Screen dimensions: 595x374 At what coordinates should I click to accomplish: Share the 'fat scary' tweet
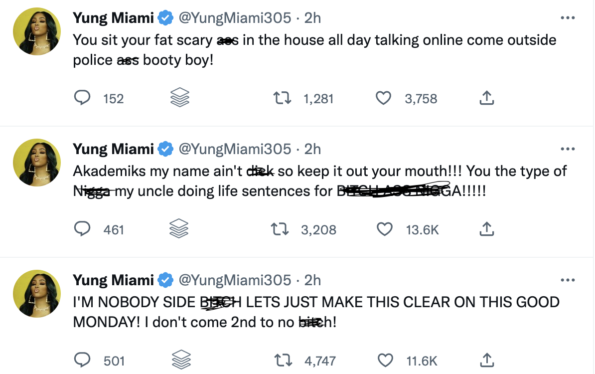486,98
